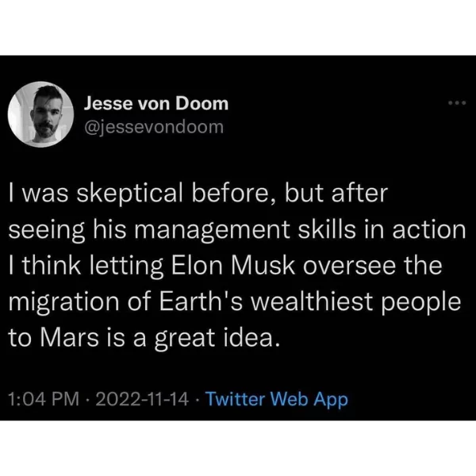
Task: Click the word "people" in the tweet
Action: (x=421, y=302)
